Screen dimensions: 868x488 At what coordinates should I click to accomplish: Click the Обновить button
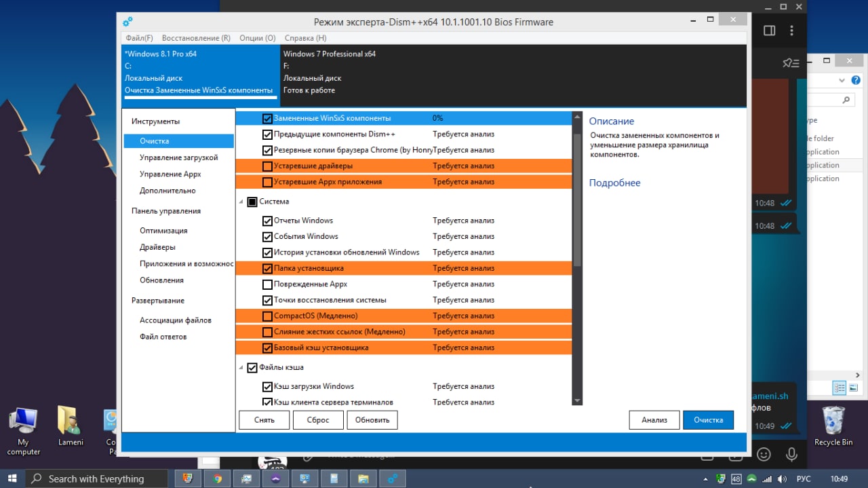(372, 420)
